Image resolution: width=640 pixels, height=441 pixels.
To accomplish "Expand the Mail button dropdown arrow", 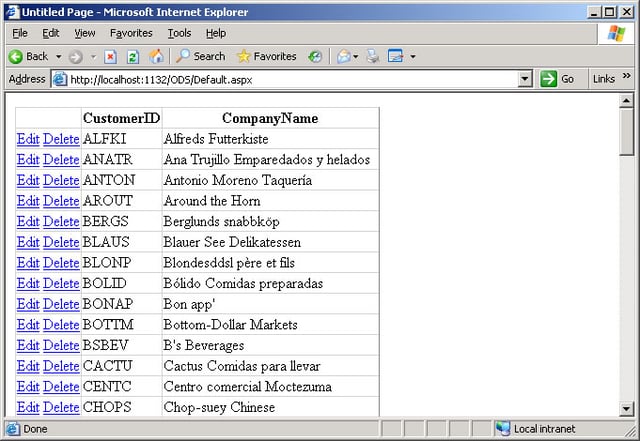I will 356,56.
